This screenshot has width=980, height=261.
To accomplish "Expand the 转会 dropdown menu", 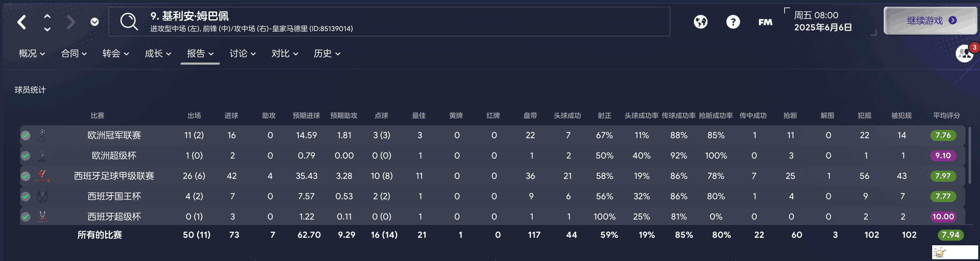I will (x=116, y=54).
